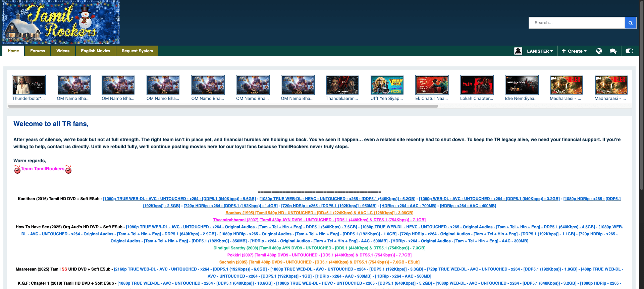Open the globe notifications icon
Viewport: 644px width, 289px height.
coord(599,51)
